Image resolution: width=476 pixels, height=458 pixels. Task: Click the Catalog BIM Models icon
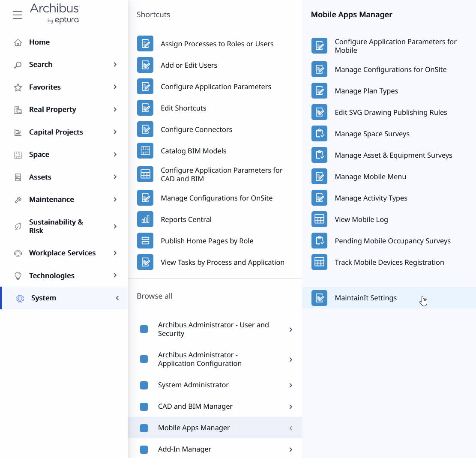145,151
